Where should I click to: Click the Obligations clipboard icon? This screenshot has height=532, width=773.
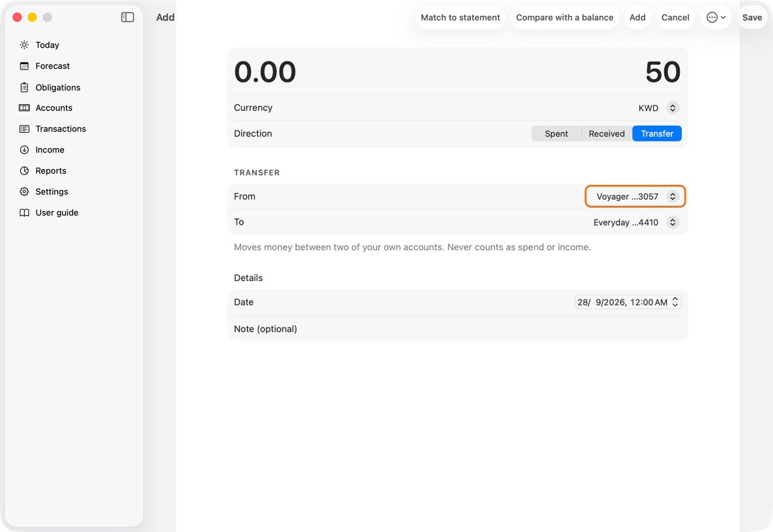(x=24, y=87)
